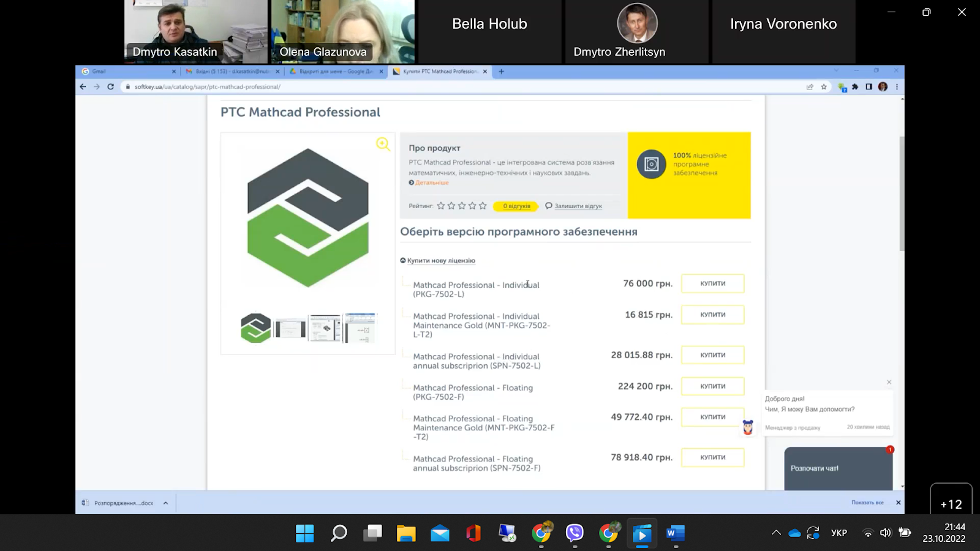Viewport: 980px width, 551px height.
Task: Select Dmytro Kasatkin's video tile
Action: (196, 31)
